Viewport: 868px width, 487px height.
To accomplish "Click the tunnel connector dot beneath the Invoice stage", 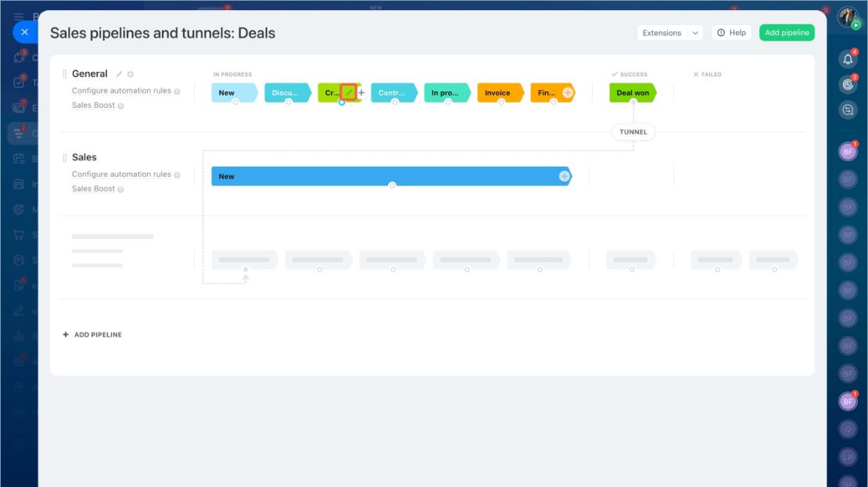I will point(501,102).
